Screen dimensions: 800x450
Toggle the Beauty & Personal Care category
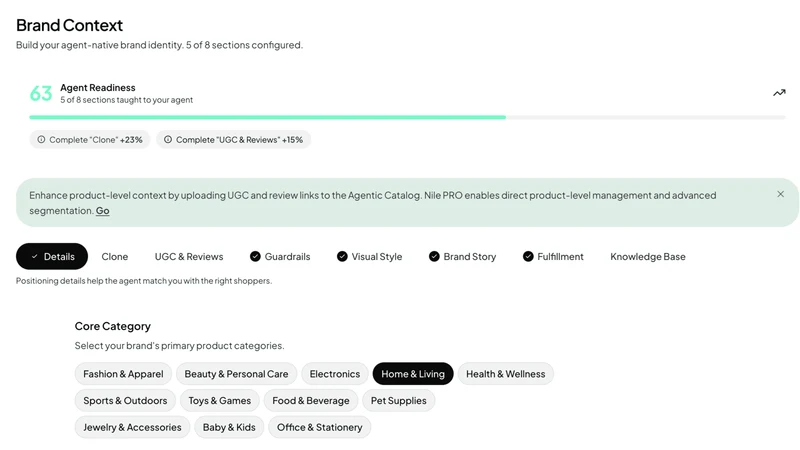point(236,374)
